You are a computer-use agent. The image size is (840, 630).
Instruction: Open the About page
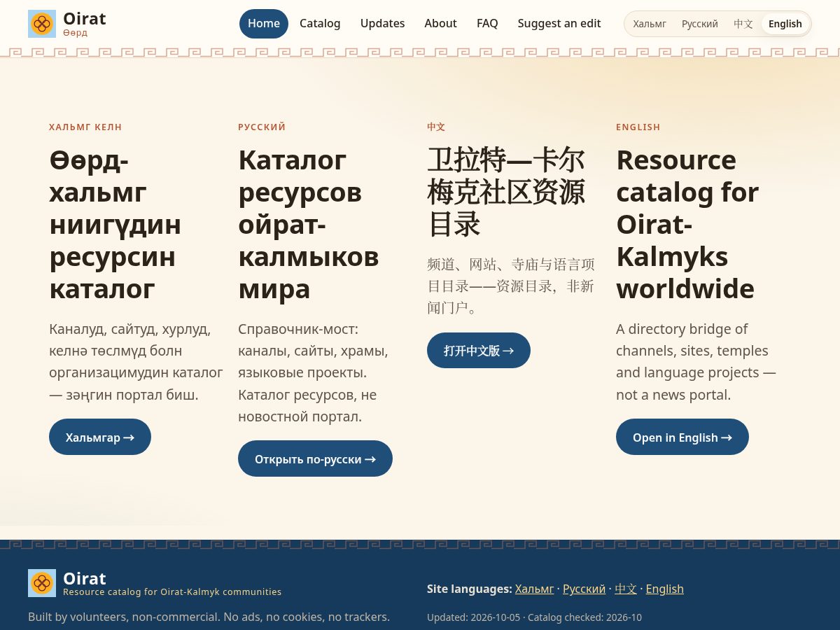[440, 24]
